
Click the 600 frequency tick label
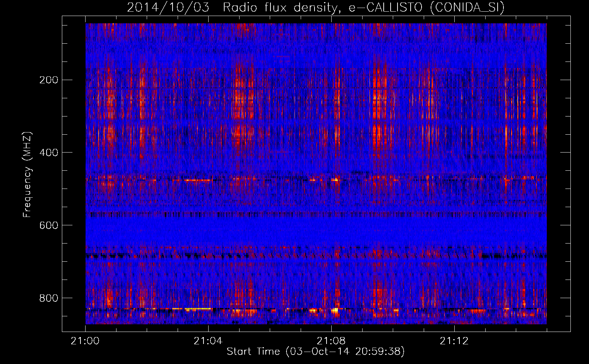(x=49, y=225)
